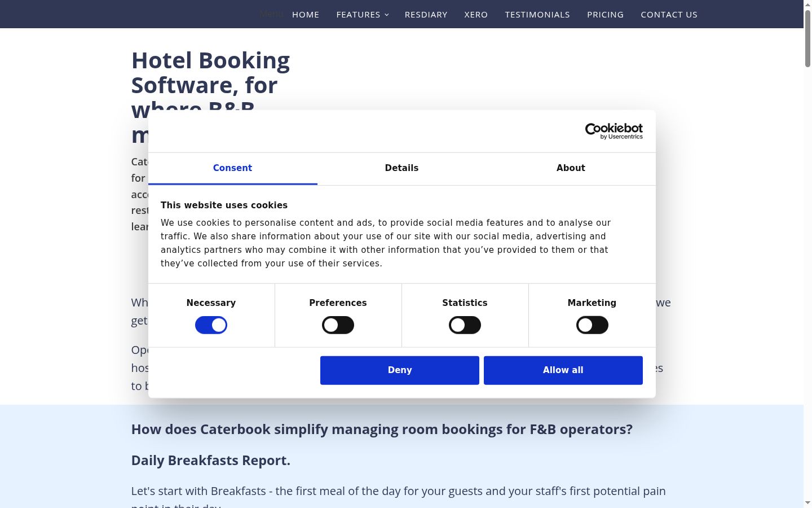The width and height of the screenshot is (812, 508).
Task: Switch to the Details tab
Action: 401,168
